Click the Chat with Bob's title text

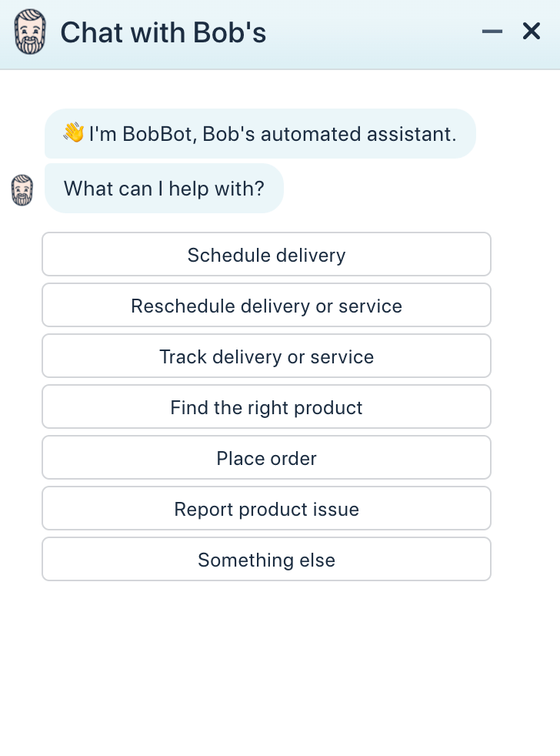point(163,32)
